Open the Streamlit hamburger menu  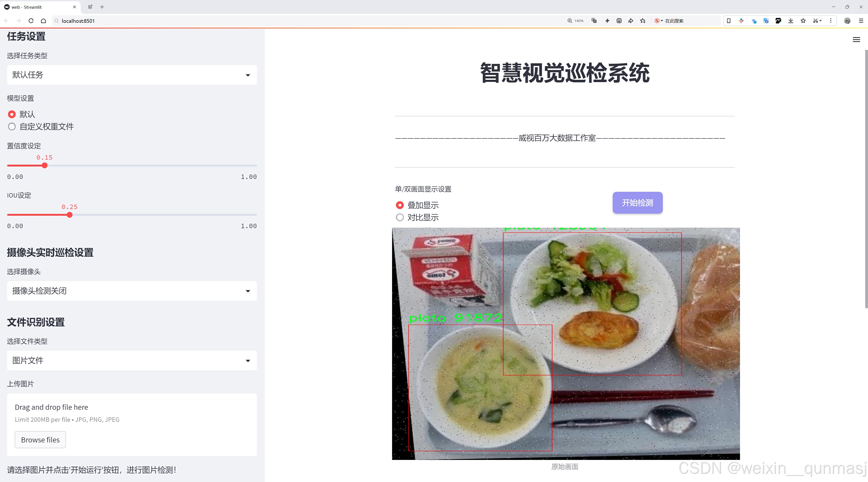pyautogui.click(x=856, y=40)
